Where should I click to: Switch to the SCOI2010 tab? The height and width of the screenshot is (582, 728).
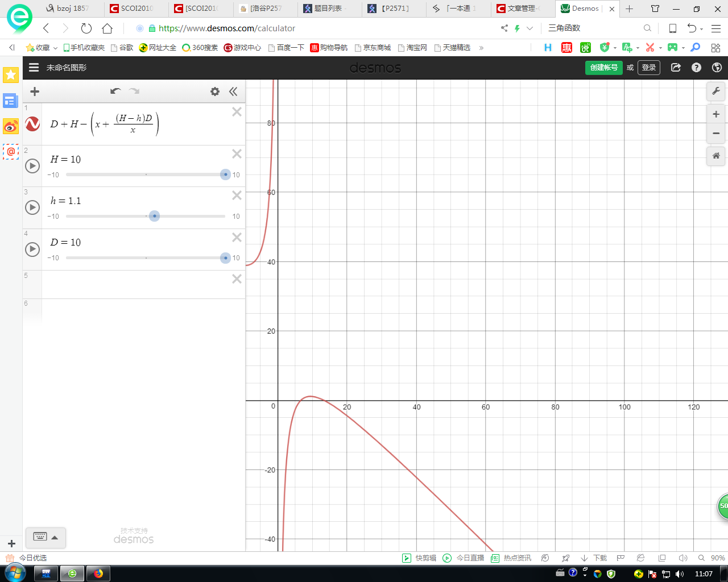point(137,9)
